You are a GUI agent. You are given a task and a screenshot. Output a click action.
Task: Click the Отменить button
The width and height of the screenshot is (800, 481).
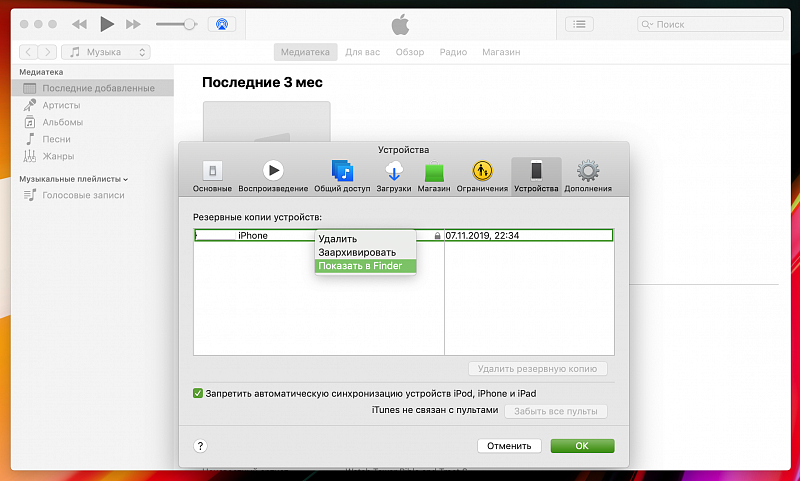click(x=510, y=446)
